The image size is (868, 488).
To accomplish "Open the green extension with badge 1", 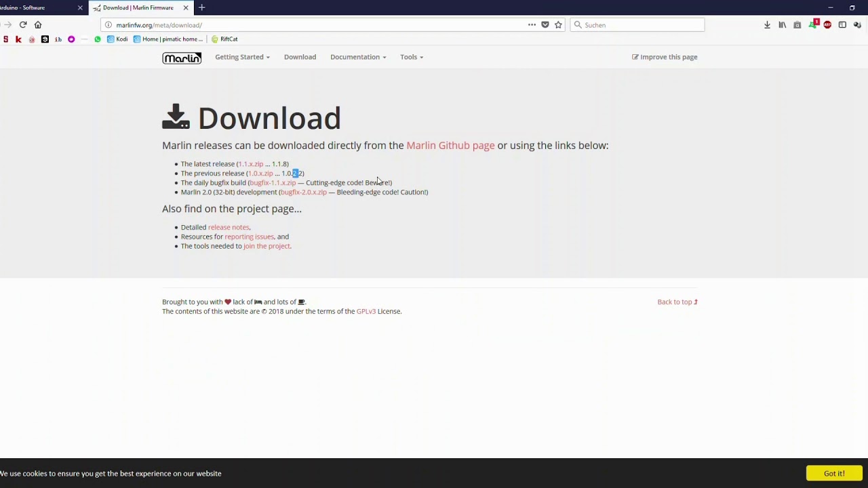I will tap(813, 24).
